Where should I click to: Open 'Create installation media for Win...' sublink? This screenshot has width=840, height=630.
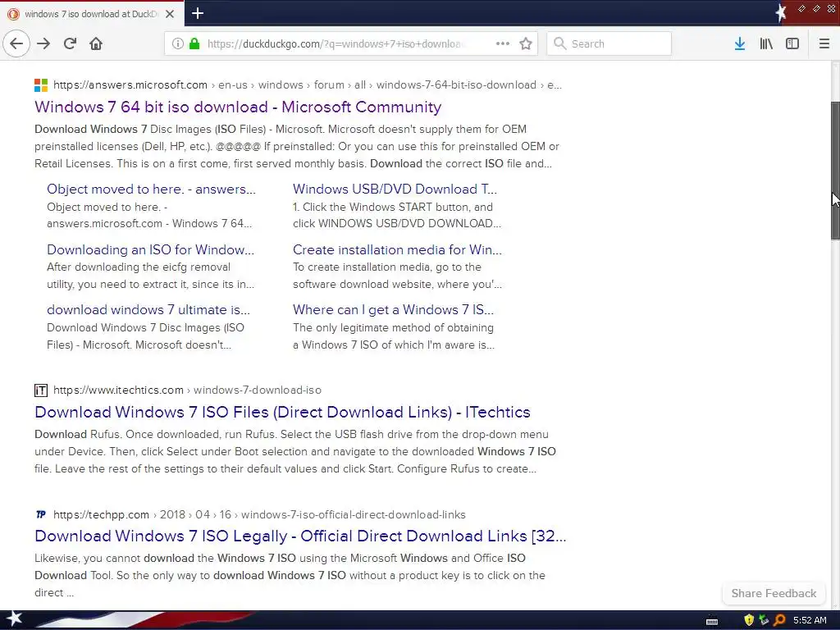(397, 249)
